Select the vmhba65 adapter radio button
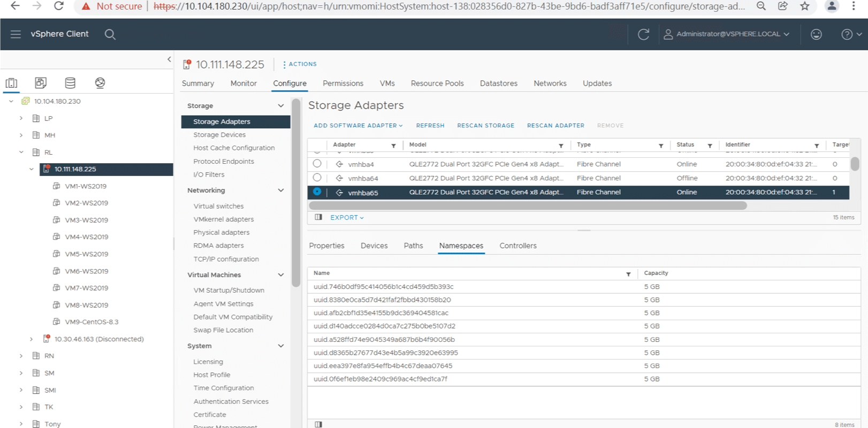The image size is (868, 428). pyautogui.click(x=317, y=192)
